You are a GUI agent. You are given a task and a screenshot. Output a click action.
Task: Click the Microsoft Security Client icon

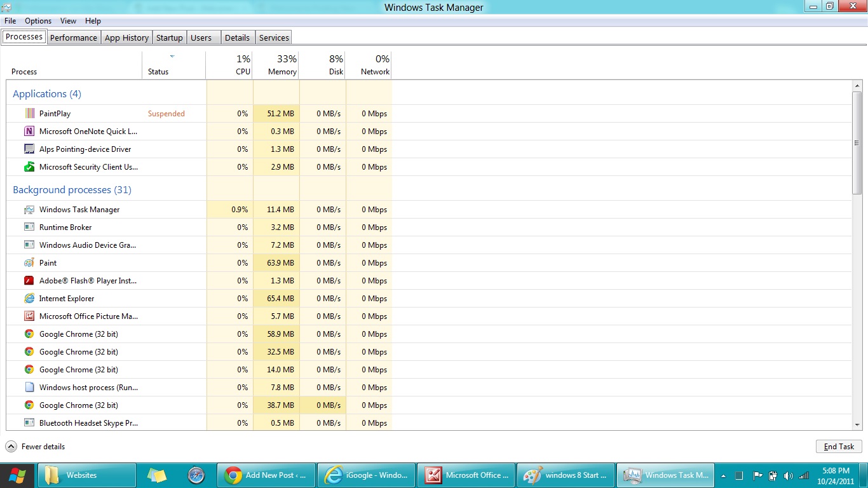coord(29,166)
